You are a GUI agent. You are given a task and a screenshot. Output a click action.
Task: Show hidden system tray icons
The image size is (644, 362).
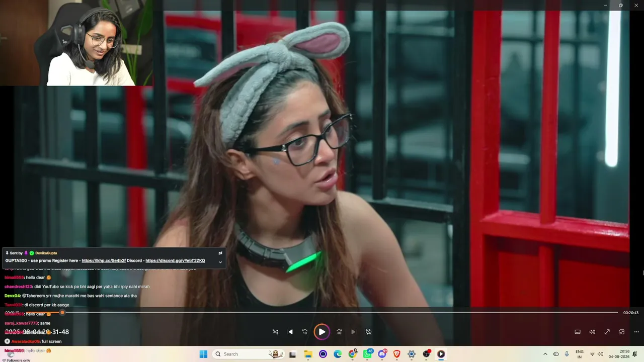[545, 354]
